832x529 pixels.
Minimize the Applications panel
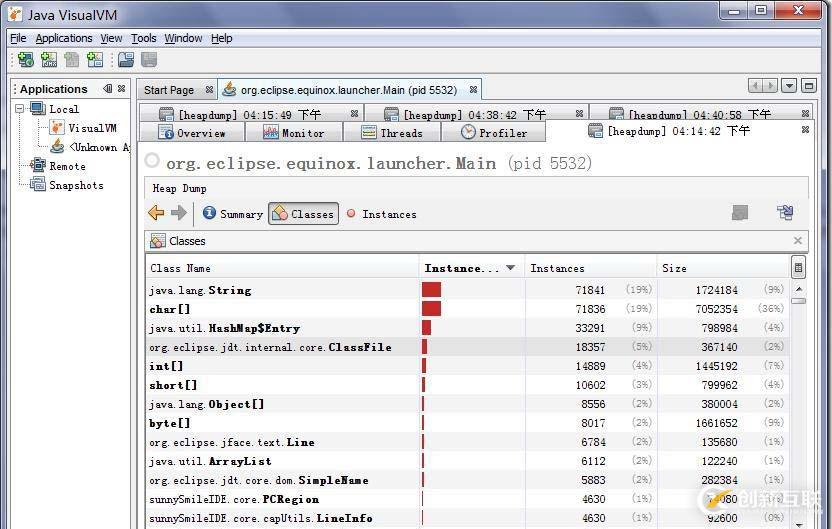tap(108, 89)
